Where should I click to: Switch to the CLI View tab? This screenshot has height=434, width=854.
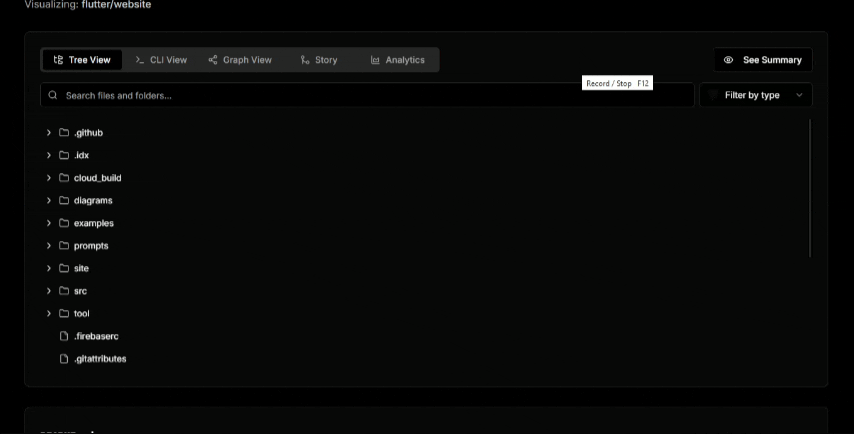(x=161, y=60)
